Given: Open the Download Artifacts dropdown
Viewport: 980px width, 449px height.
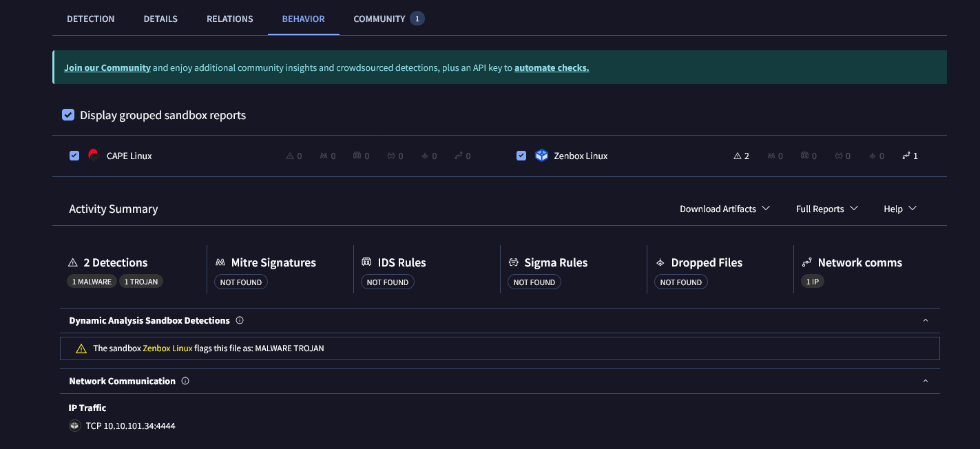Looking at the screenshot, I should click(724, 209).
